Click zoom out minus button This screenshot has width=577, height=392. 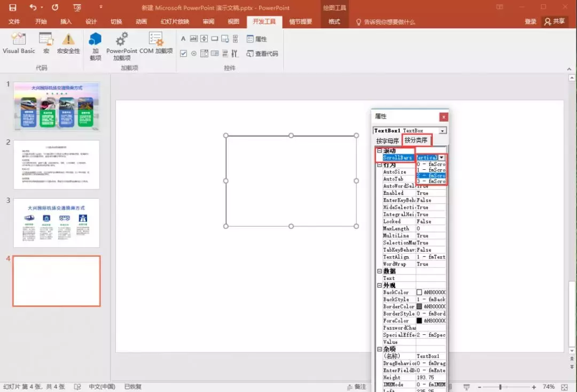point(479,387)
